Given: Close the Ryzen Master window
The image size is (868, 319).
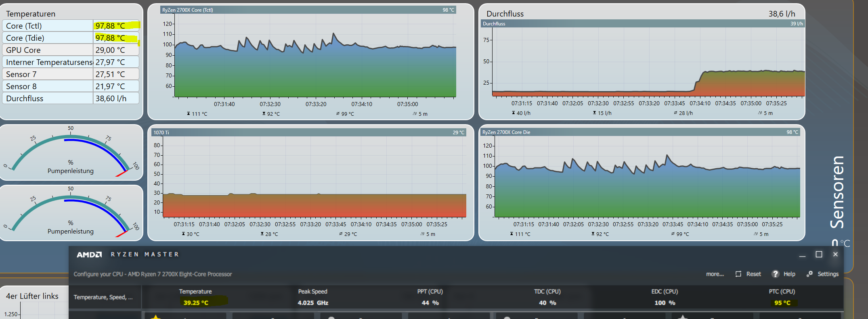Looking at the screenshot, I should pos(835,254).
